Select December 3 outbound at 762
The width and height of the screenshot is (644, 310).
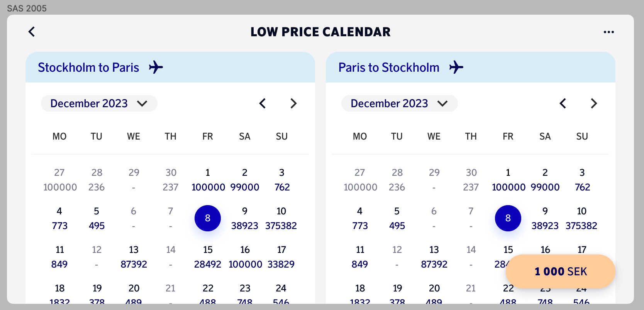(x=282, y=180)
